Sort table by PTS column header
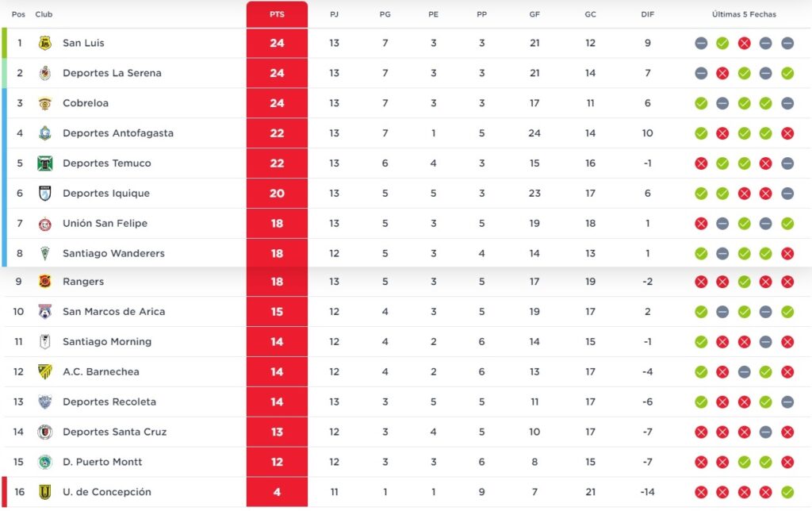 pyautogui.click(x=277, y=14)
